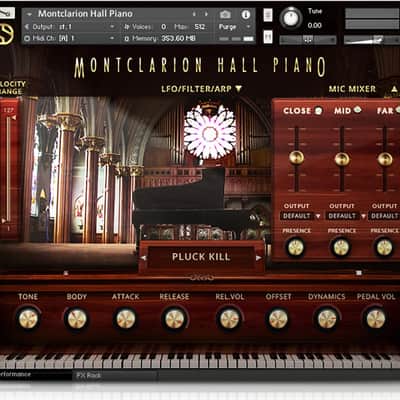Image resolution: width=400 pixels, height=400 pixels.
Task: Click the Max voices value 512
Action: 200,27
